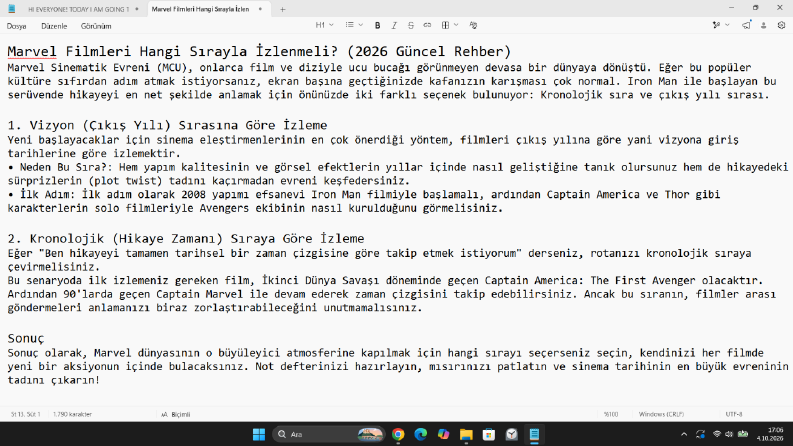Open the Copilot rewrite tool icon

pos(716,25)
